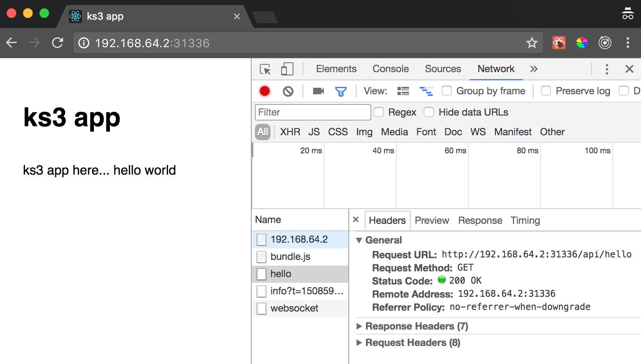The width and height of the screenshot is (641, 364).
Task: Open the target-shaped extension icon
Action: point(605,43)
